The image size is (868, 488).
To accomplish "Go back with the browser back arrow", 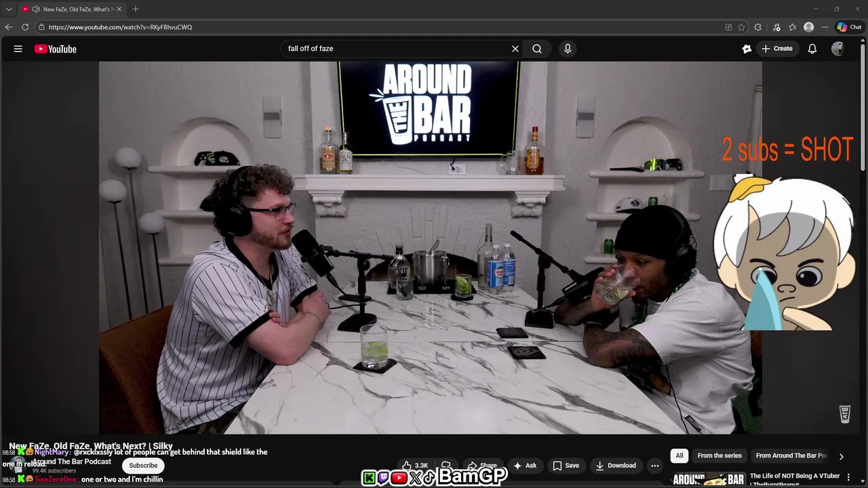I will 9,27.
